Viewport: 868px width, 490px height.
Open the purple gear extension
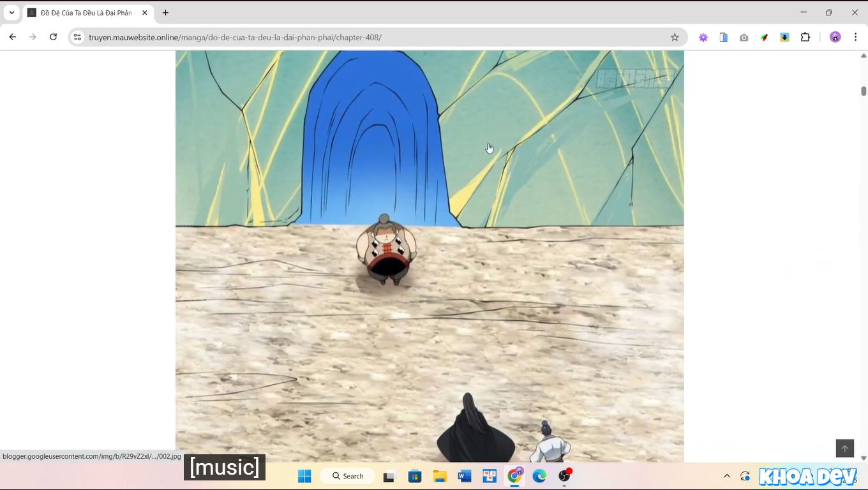point(703,37)
